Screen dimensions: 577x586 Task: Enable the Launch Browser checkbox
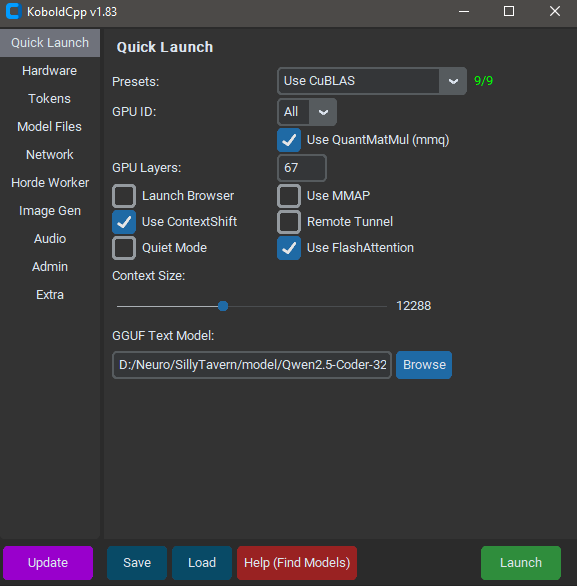pos(124,196)
